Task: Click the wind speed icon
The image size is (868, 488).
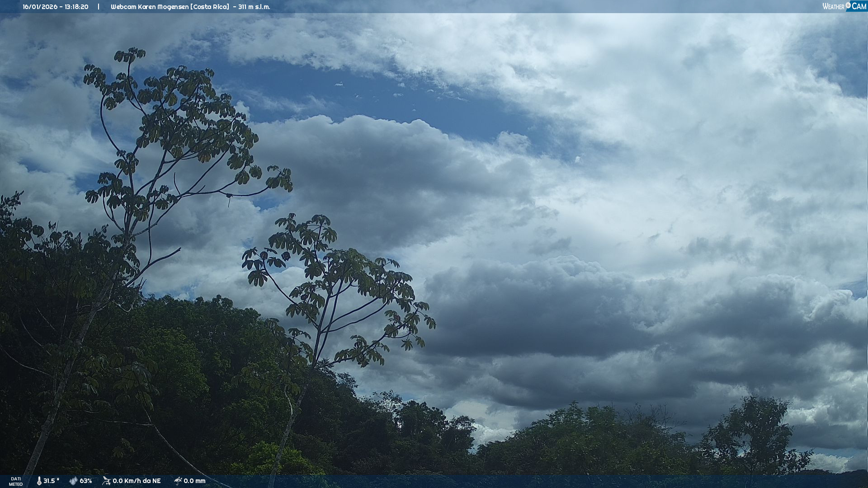Action: click(x=106, y=481)
